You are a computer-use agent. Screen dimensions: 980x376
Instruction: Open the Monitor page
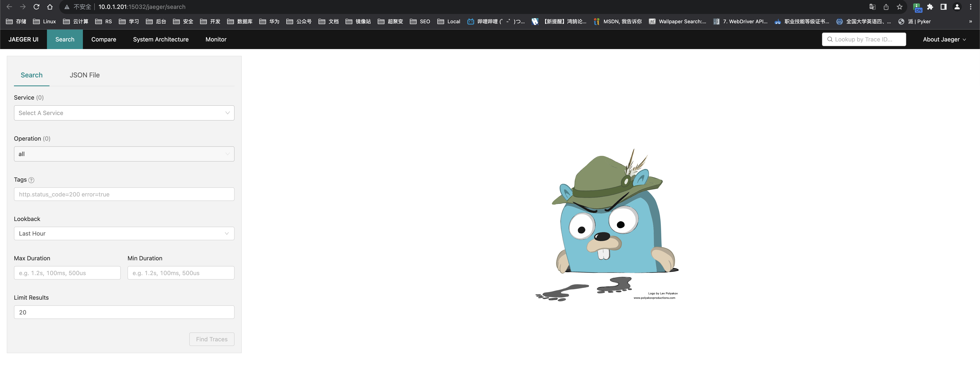pyautogui.click(x=216, y=39)
